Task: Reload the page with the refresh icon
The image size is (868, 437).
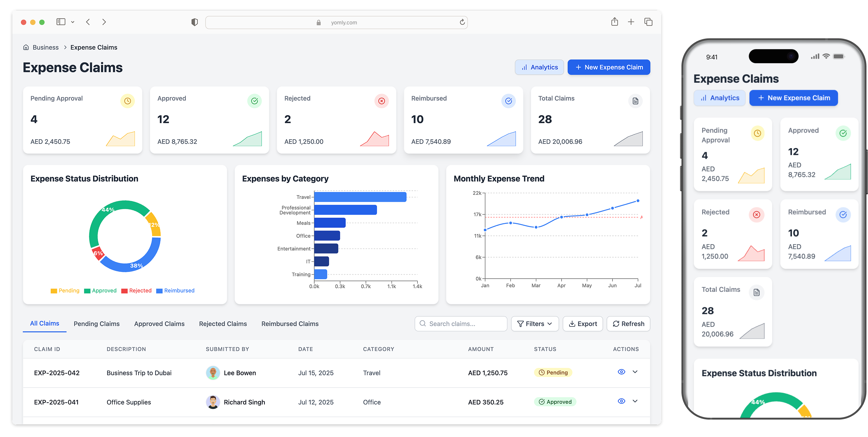Action: pyautogui.click(x=462, y=22)
